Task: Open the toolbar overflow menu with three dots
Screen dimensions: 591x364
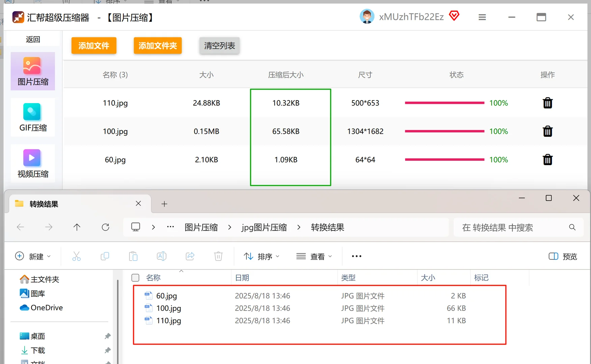Action: [x=356, y=256]
